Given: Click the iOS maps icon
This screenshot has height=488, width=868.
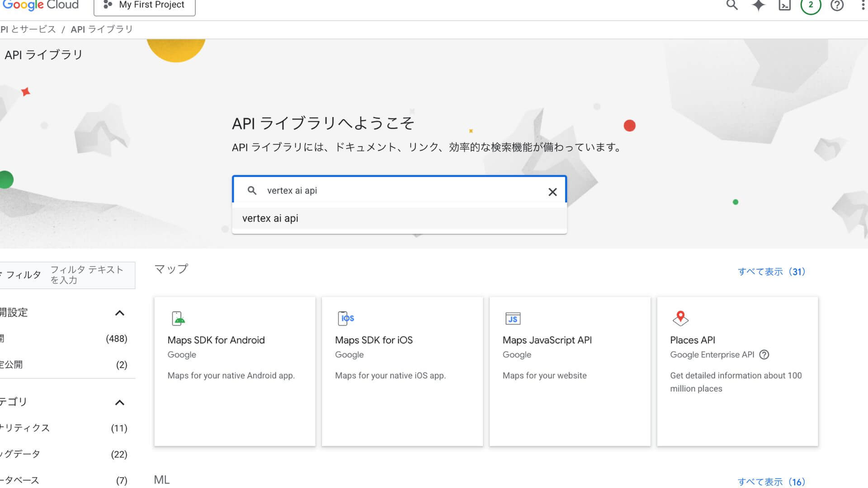Looking at the screenshot, I should (x=346, y=318).
